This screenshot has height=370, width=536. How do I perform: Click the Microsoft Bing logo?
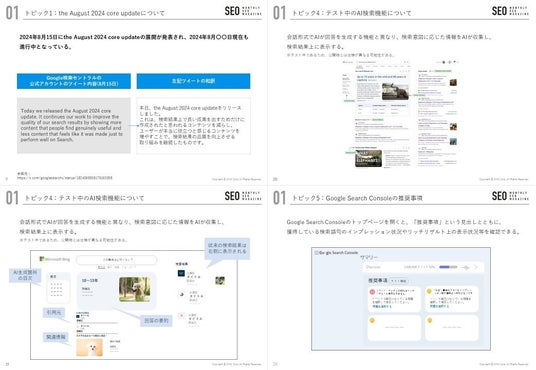[55, 259]
